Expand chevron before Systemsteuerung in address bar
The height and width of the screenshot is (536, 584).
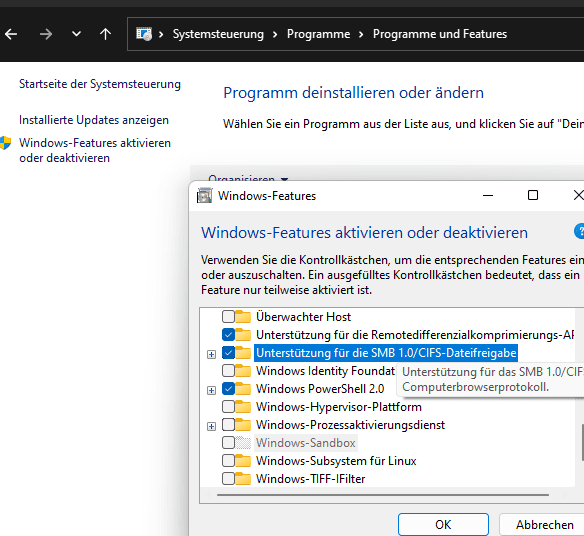click(161, 34)
